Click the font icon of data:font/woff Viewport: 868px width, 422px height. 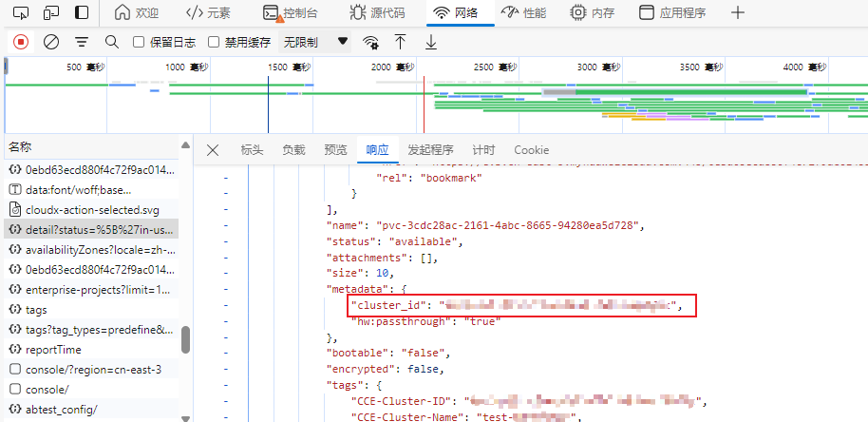coord(15,190)
